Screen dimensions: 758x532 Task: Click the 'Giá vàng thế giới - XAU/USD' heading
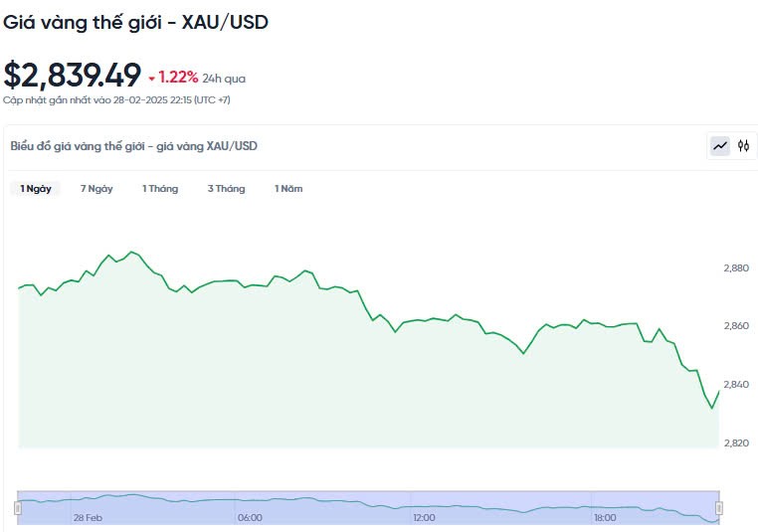click(x=135, y=21)
